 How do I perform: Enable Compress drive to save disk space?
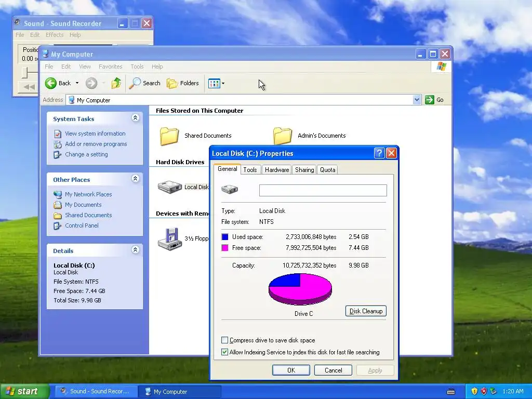[224, 340]
